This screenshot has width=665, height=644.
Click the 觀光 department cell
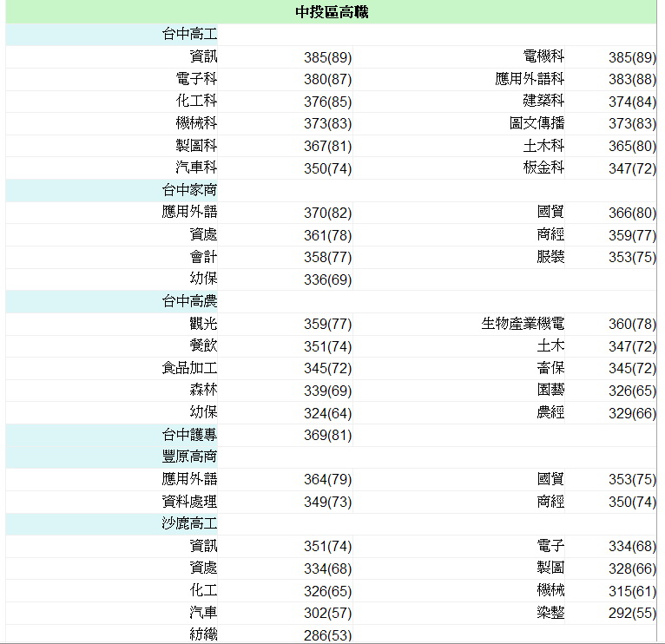point(203,324)
